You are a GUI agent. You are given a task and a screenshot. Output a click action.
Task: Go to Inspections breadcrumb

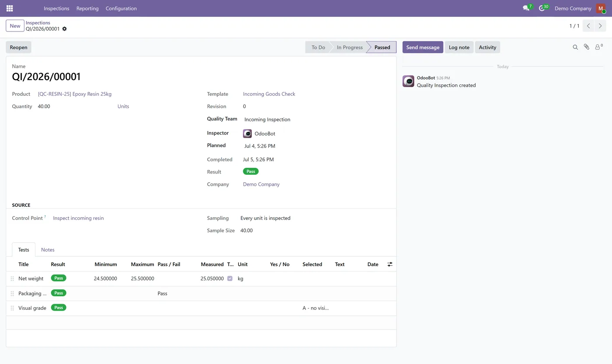pos(38,23)
